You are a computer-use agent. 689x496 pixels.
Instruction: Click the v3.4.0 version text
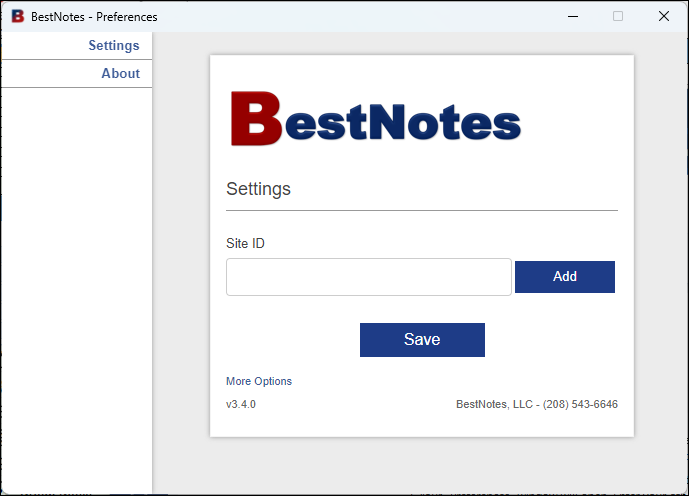point(241,404)
